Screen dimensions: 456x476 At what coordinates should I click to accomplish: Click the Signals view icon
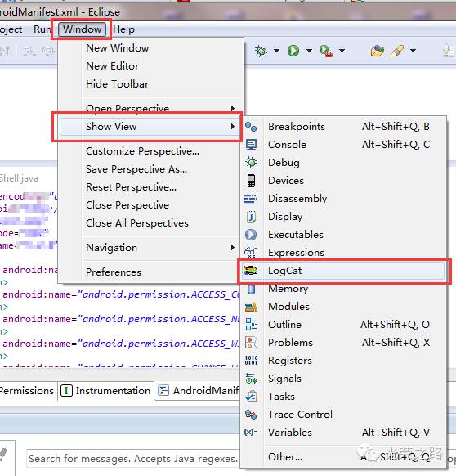click(251, 379)
